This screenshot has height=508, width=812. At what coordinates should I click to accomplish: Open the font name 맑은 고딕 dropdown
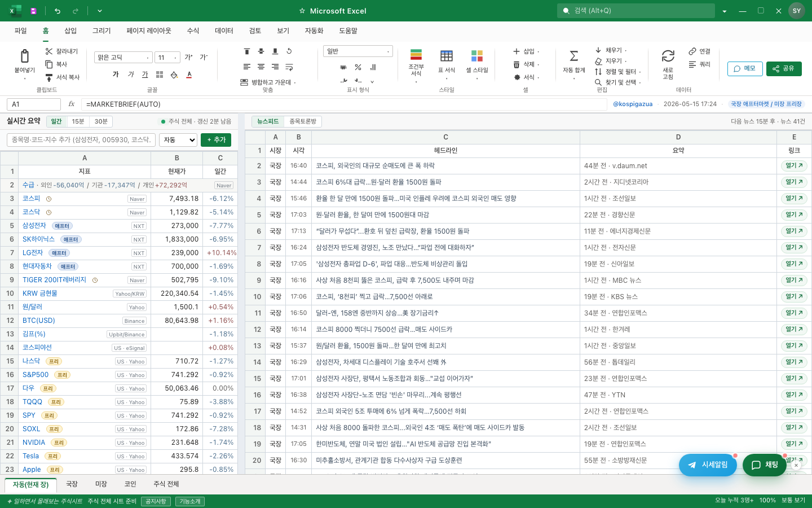point(123,58)
